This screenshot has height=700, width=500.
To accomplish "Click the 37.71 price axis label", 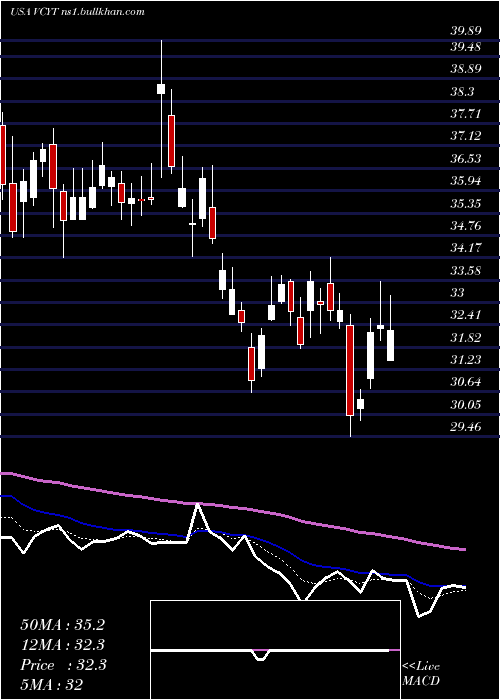I will coord(465,113).
